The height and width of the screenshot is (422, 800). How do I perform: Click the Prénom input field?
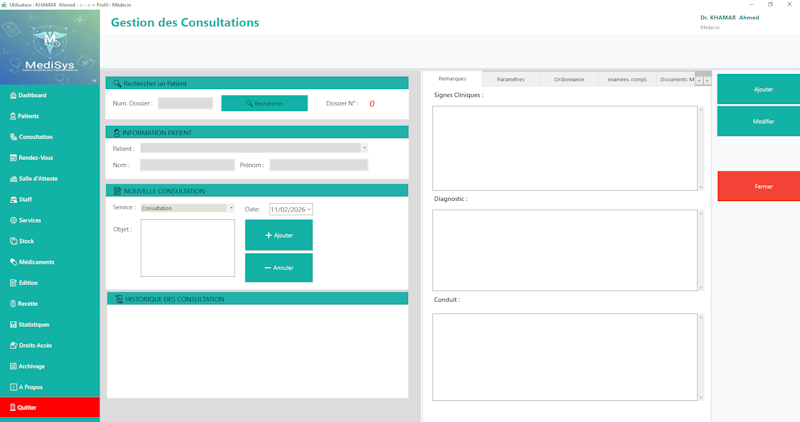click(319, 165)
